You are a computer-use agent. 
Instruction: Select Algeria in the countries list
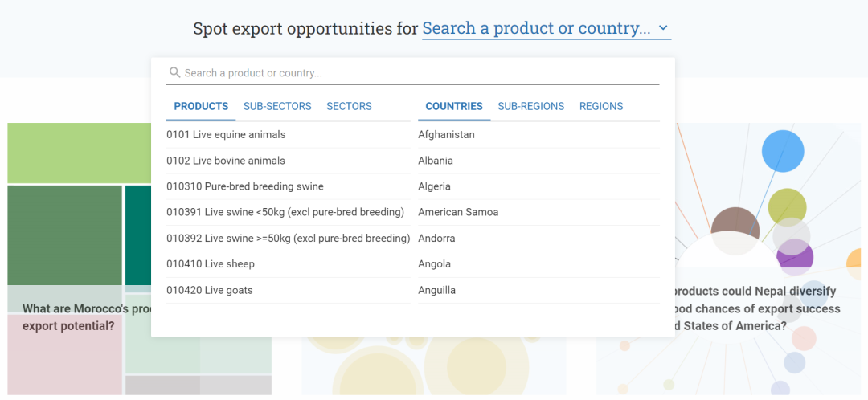[x=434, y=186]
